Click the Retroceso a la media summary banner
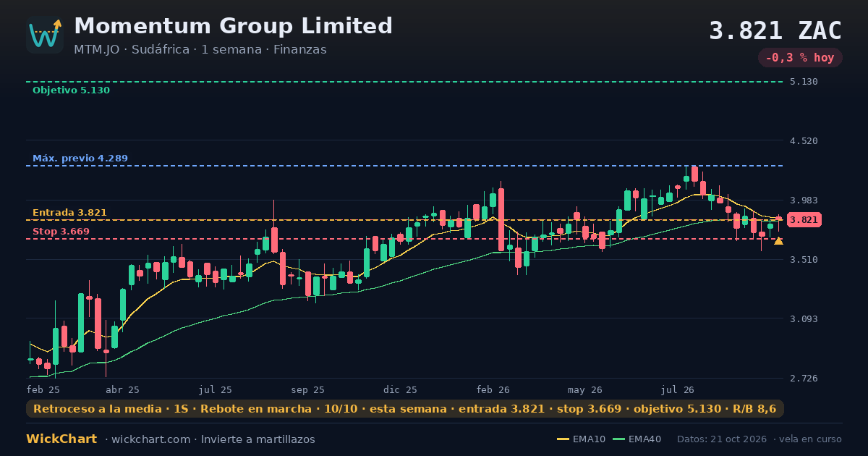The width and height of the screenshot is (868, 456). pyautogui.click(x=405, y=409)
